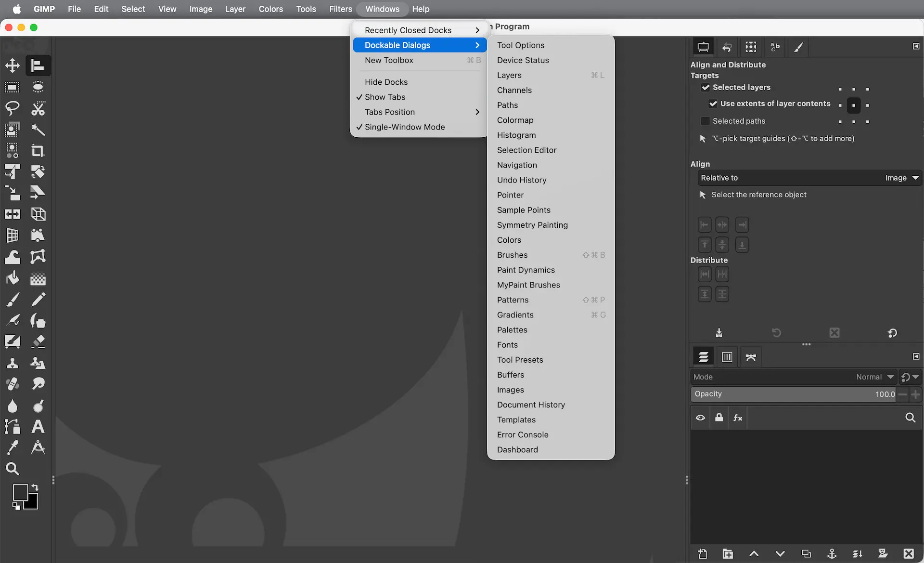Click the lock column header in Layers

[x=719, y=418]
